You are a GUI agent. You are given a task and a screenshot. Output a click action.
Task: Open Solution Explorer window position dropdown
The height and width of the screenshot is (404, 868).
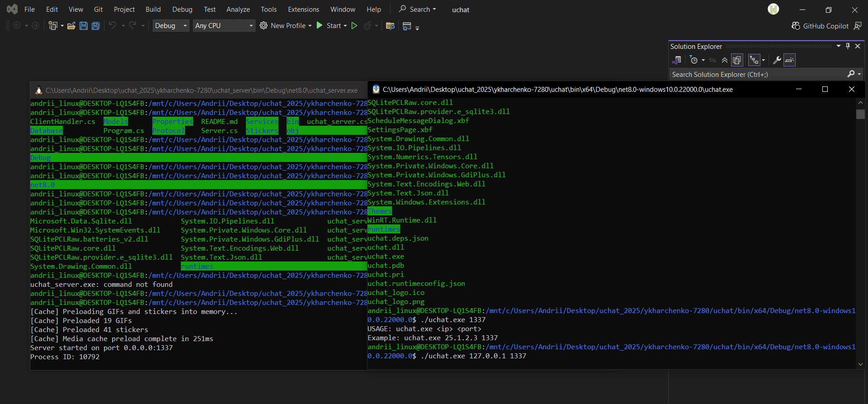point(838,46)
